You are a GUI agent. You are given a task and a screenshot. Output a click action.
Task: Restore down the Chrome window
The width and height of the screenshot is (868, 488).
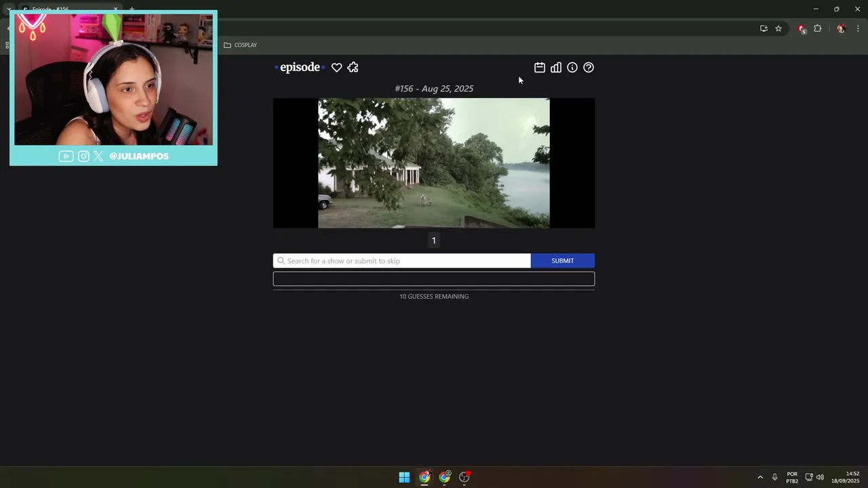click(837, 9)
